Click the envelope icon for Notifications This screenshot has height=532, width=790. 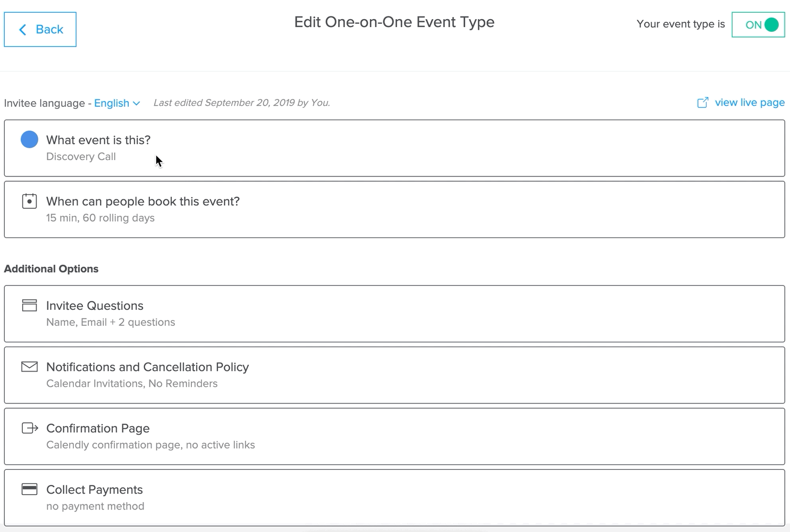click(x=29, y=367)
